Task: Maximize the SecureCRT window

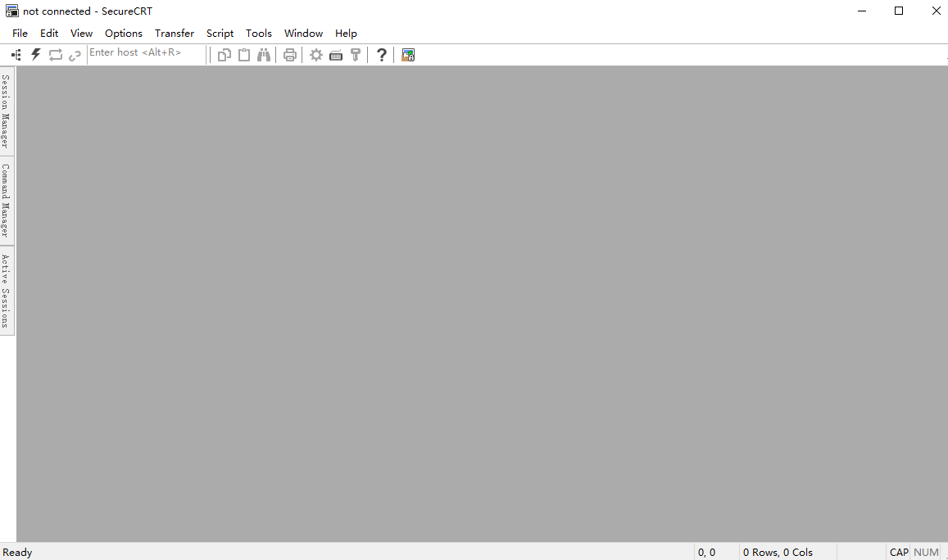Action: 899,11
